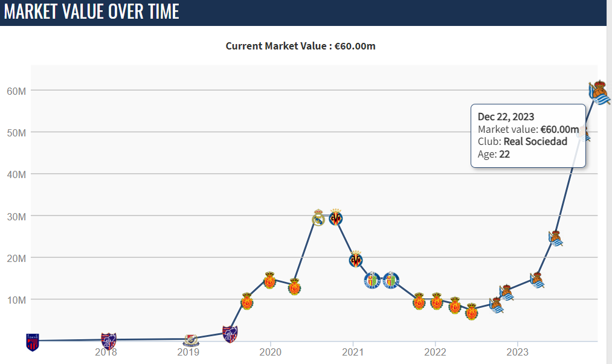Select the Yokohama F. Marinos crest near 2019

(x=190, y=340)
